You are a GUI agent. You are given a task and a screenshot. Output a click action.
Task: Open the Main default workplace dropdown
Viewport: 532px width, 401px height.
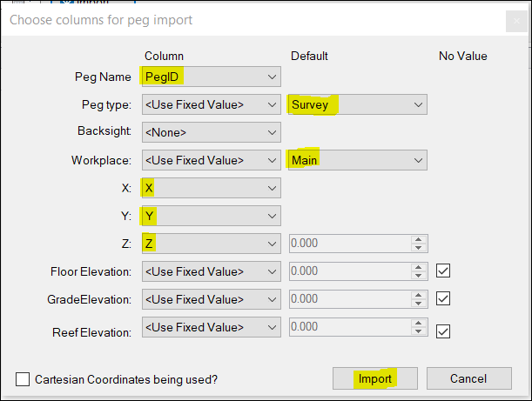pos(357,160)
